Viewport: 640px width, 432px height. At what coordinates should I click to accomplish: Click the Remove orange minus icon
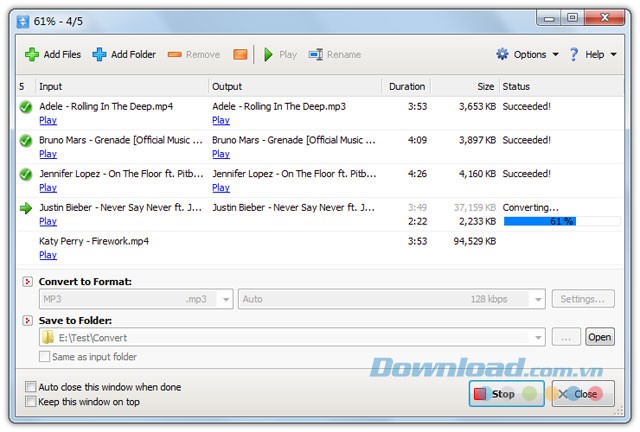(174, 54)
